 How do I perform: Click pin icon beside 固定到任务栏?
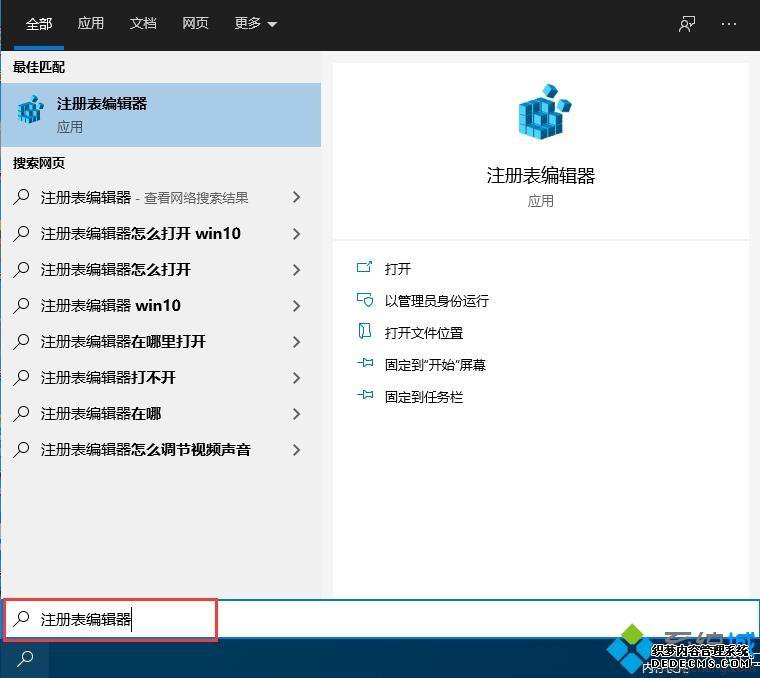click(364, 395)
